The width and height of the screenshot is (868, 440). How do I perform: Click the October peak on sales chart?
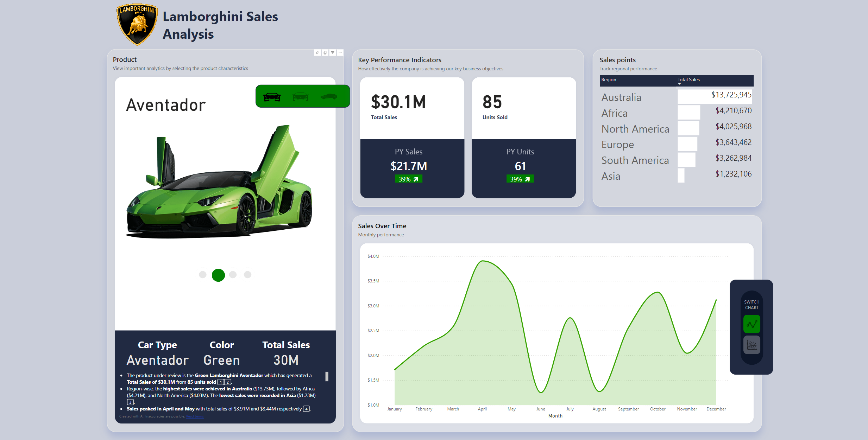coord(658,292)
